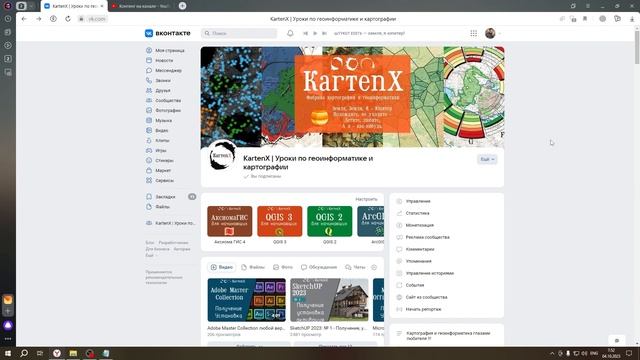Open Клипы in the left menu

pos(158,140)
